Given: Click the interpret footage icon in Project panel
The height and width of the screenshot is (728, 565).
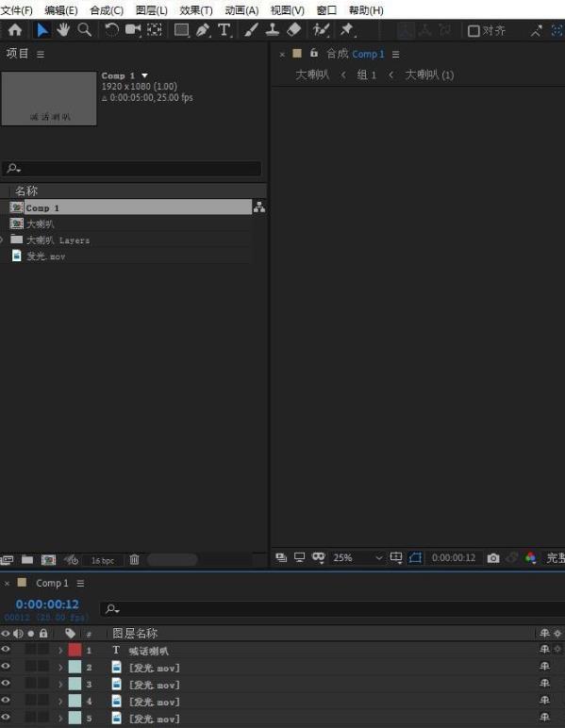Looking at the screenshot, I should click(x=7, y=559).
